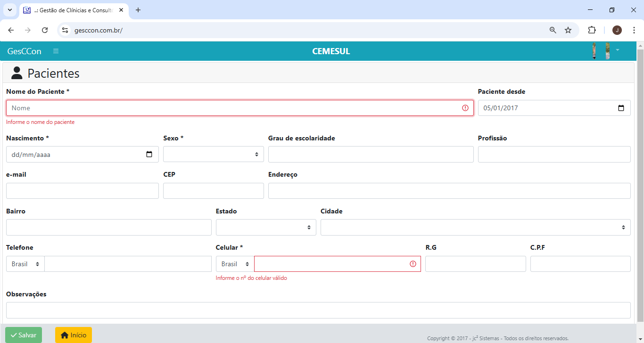Go to Início with yellow button
Screen dimensions: 644x343
[x=74, y=335]
